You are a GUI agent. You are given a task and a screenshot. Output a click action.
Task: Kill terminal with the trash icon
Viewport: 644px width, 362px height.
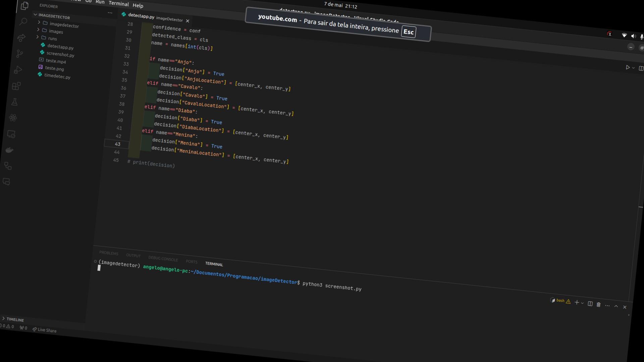coord(598,305)
